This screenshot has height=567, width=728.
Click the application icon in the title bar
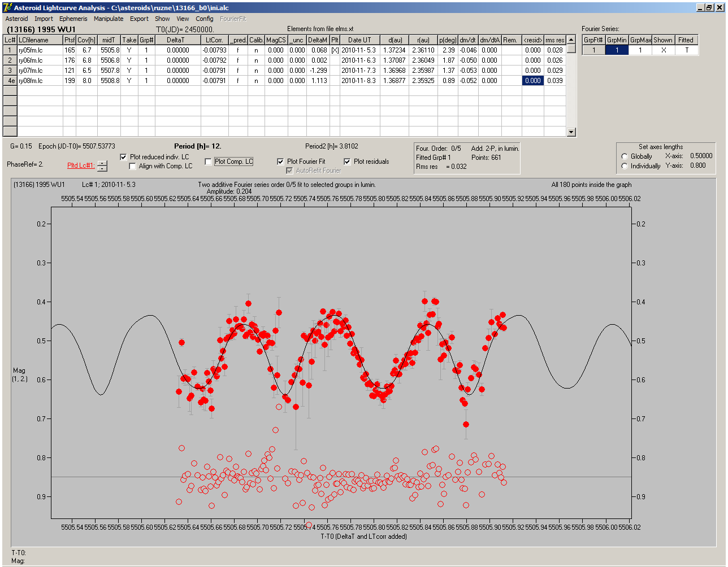(x=7, y=7)
